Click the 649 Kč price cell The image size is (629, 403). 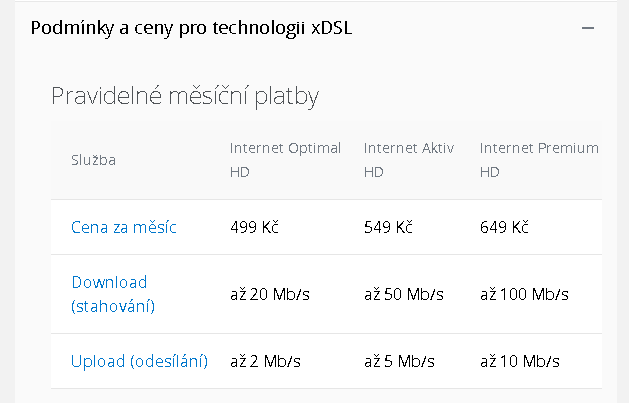(504, 227)
